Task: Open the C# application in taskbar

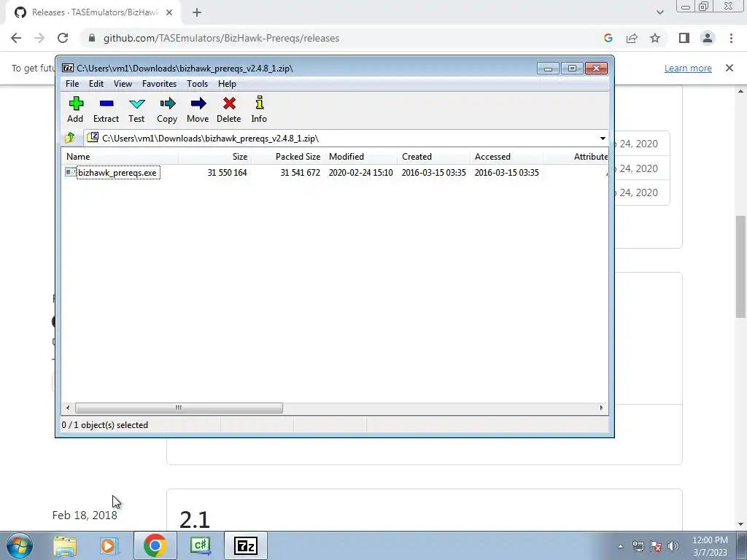Action: tap(200, 545)
